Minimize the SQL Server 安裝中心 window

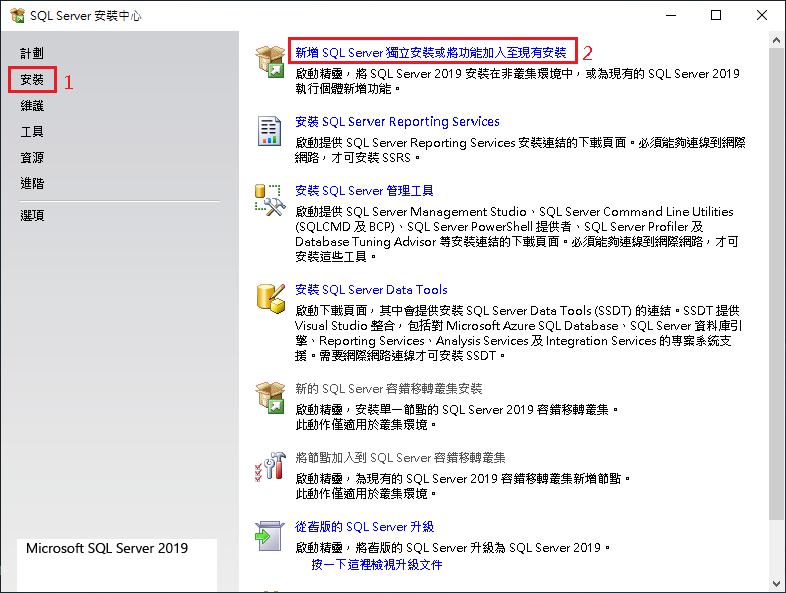671,16
